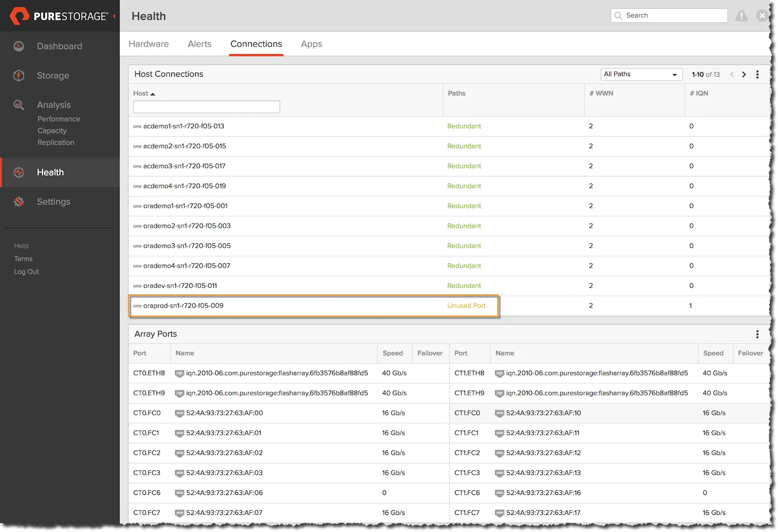The image size is (778, 532).
Task: Open Capacity under Analysis
Action: pos(52,131)
